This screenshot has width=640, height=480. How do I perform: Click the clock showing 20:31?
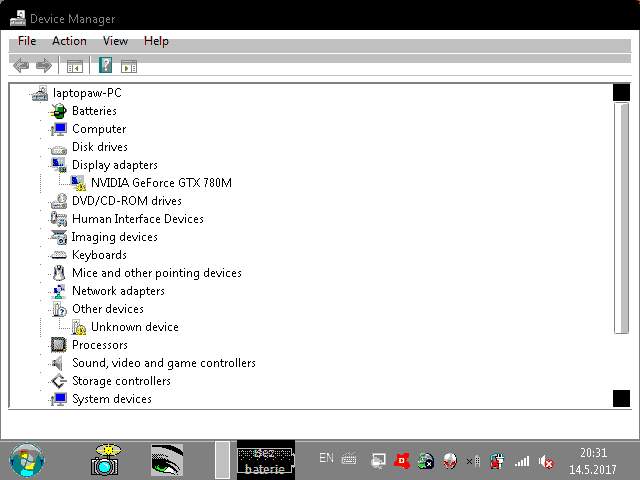click(x=593, y=453)
